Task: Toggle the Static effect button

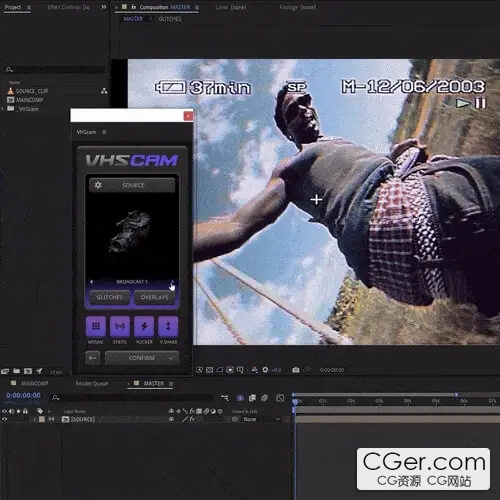Action: tap(120, 326)
